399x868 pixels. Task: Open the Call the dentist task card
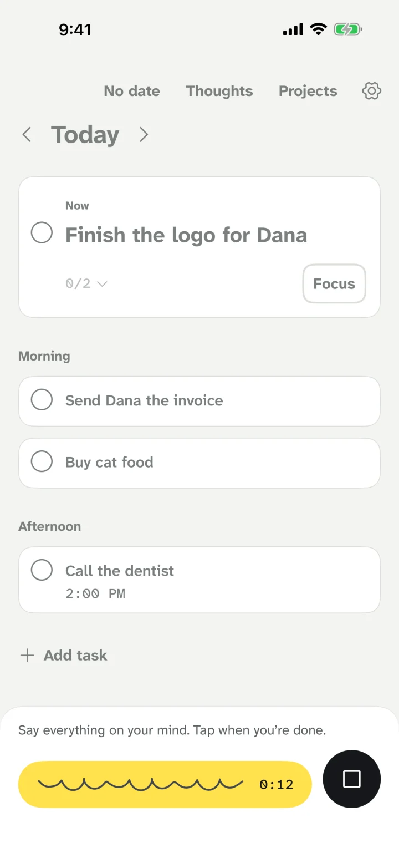point(199,580)
